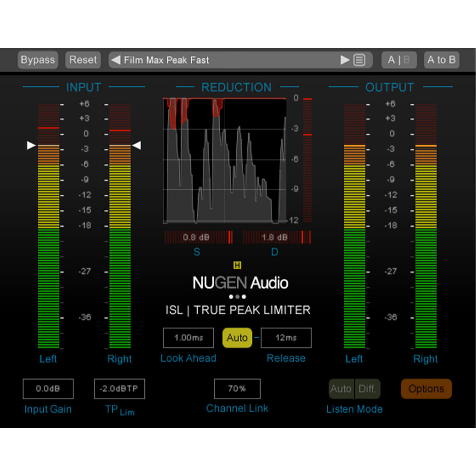Click the Look Ahead label
This screenshot has width=476, height=476.
188,358
